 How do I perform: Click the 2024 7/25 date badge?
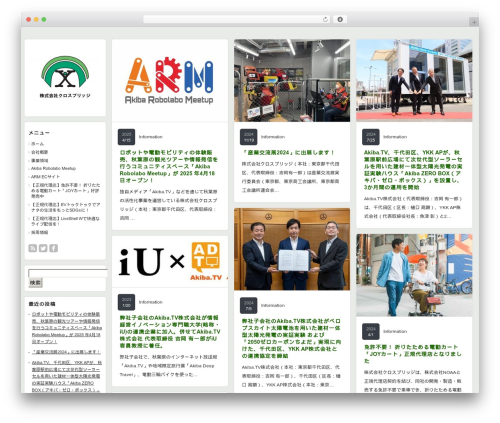click(371, 137)
